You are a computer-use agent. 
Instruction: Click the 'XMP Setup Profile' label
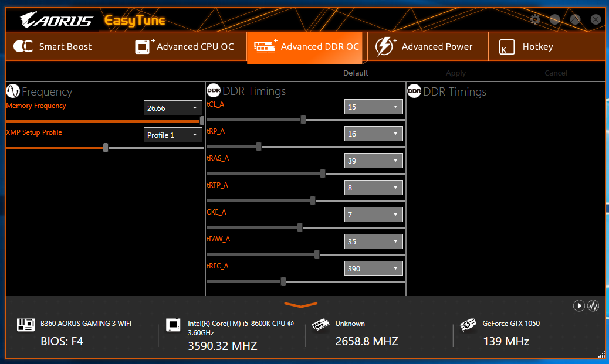[34, 132]
